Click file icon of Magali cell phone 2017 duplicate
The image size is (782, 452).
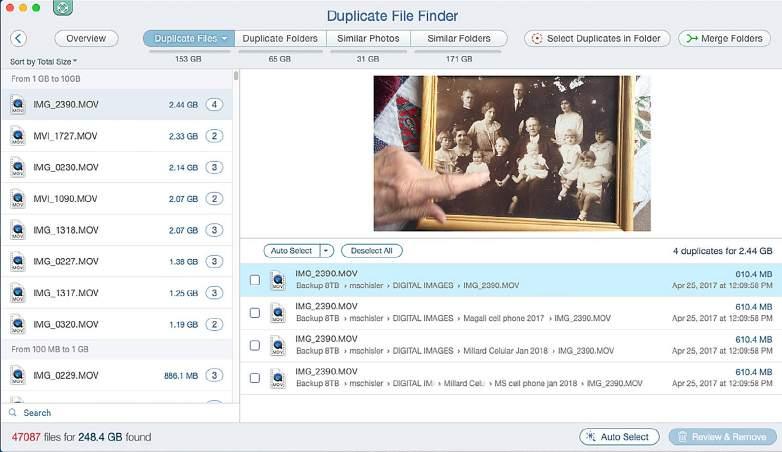278,313
